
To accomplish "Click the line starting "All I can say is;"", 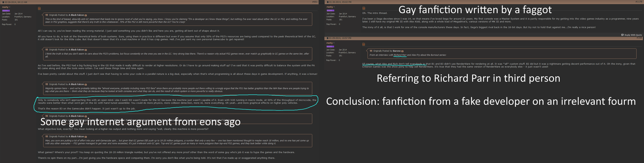I will pyautogui.click(x=129, y=31).
